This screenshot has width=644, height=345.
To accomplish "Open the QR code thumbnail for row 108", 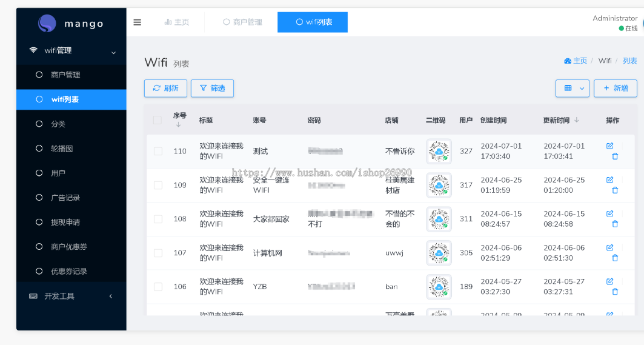I will [x=439, y=219].
